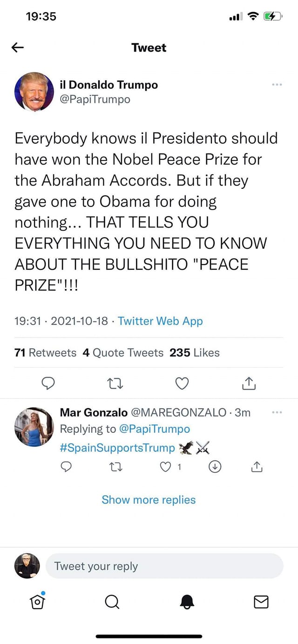
Task: Tap the Tweet your reply field
Action: coord(164,566)
